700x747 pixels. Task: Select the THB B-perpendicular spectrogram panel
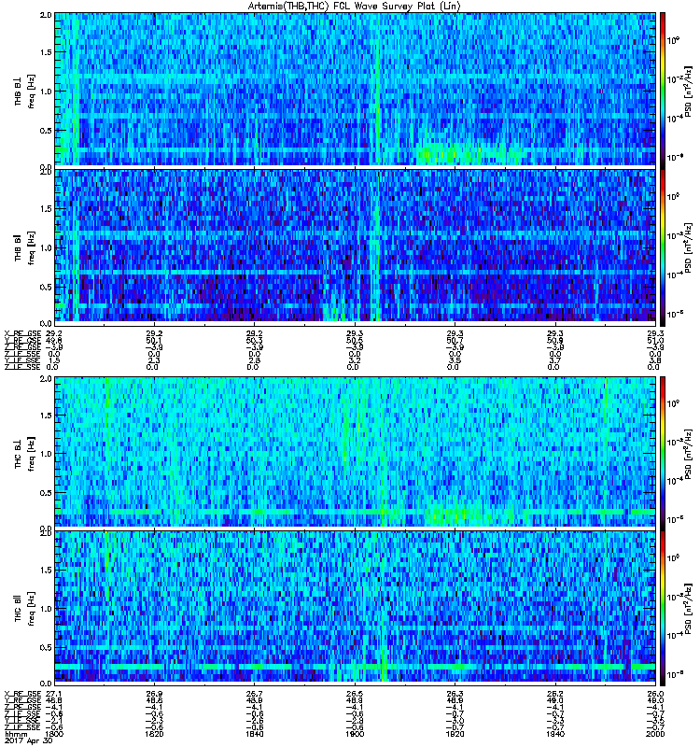click(356, 89)
